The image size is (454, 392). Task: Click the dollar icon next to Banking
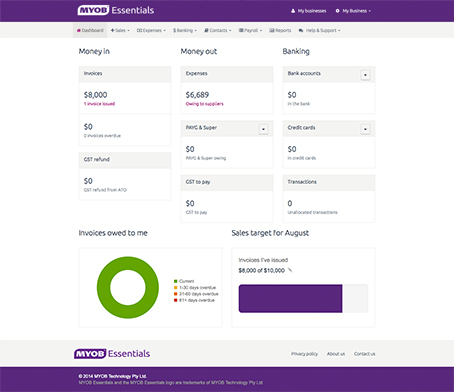174,30
